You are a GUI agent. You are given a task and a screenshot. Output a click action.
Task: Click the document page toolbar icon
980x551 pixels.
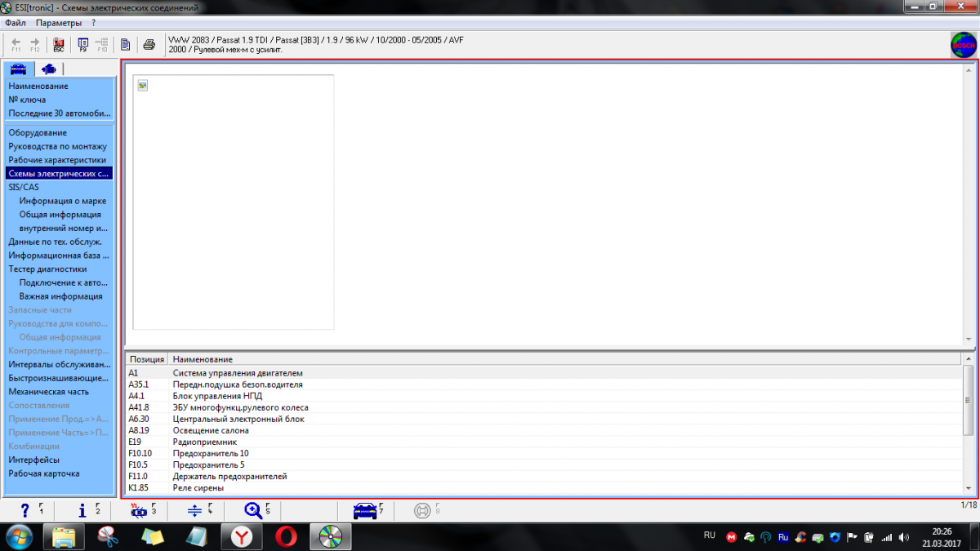(126, 44)
